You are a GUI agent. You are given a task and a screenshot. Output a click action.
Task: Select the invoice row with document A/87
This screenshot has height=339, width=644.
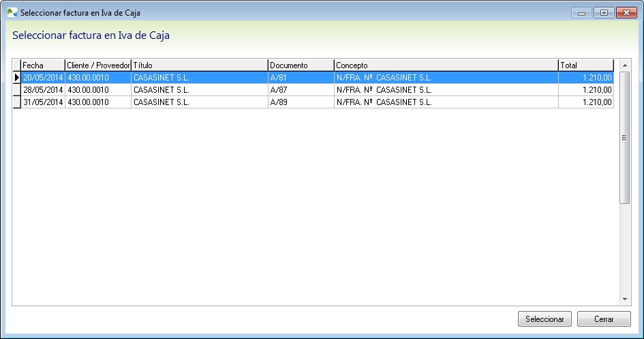pyautogui.click(x=301, y=89)
